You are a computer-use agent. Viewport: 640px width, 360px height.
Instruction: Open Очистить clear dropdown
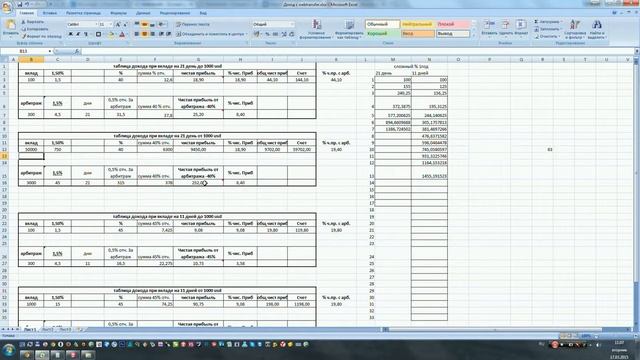(x=547, y=36)
